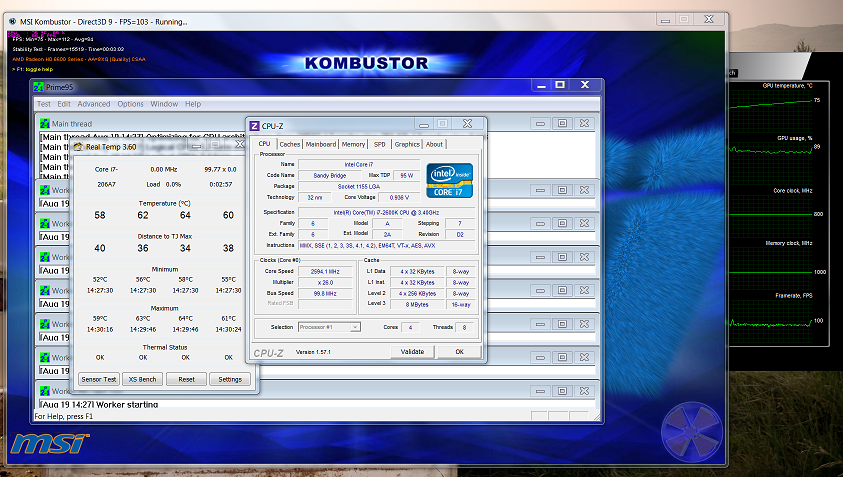Minimize the Real Temp window
The height and width of the screenshot is (477, 843).
tap(196, 145)
